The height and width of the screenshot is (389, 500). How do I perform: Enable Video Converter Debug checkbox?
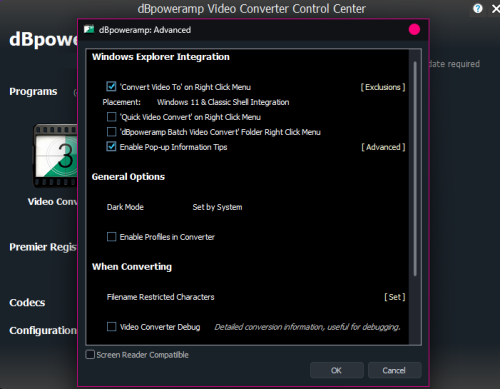tap(111, 327)
